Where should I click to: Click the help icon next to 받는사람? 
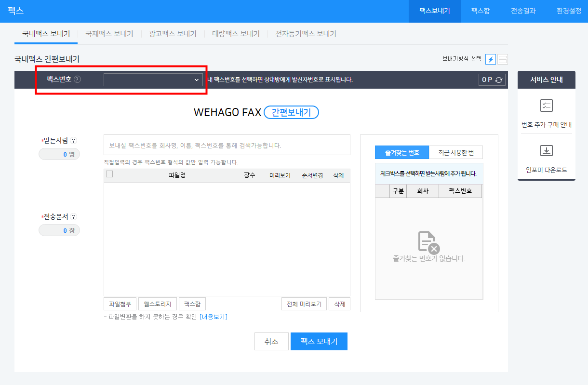74,141
